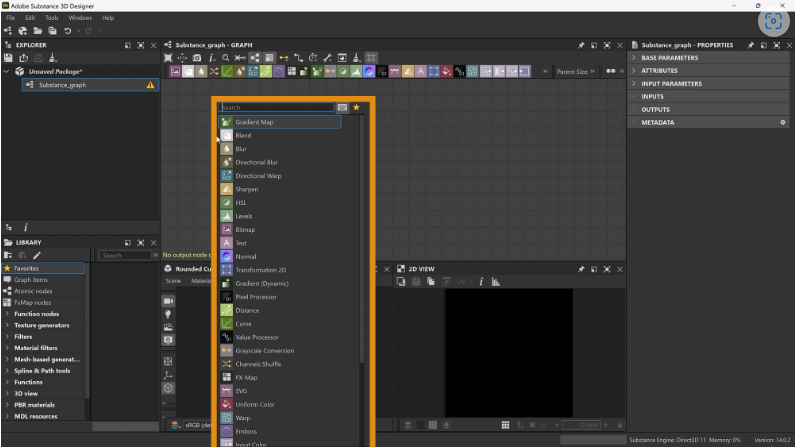This screenshot has height=448, width=795.
Task: Click the Channels Shuffle icon on node bar
Action: (214, 71)
